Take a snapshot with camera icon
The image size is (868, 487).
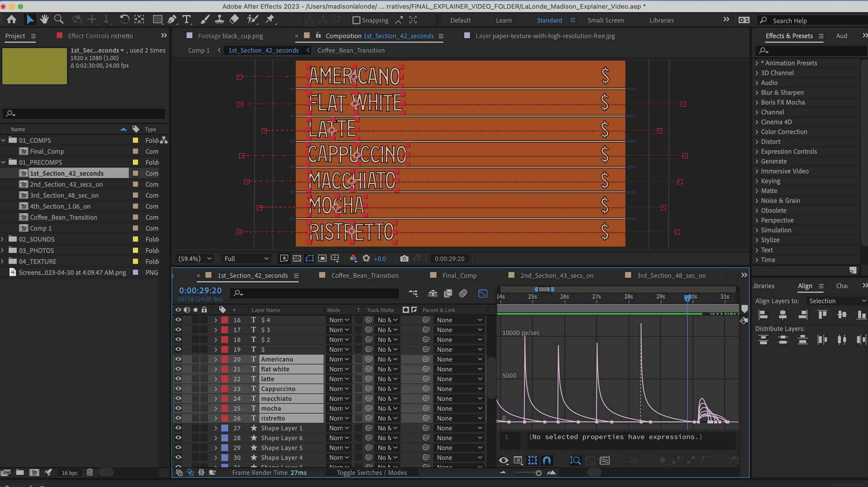coord(404,259)
